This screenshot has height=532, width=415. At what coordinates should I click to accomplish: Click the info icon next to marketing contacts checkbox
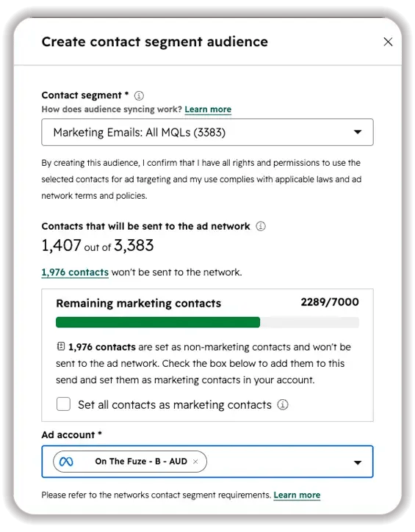283,404
